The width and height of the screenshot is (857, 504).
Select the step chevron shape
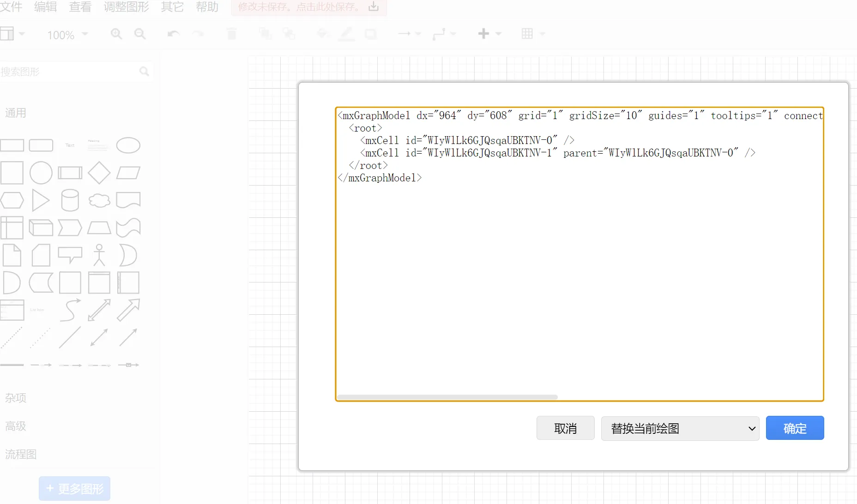pyautogui.click(x=70, y=228)
